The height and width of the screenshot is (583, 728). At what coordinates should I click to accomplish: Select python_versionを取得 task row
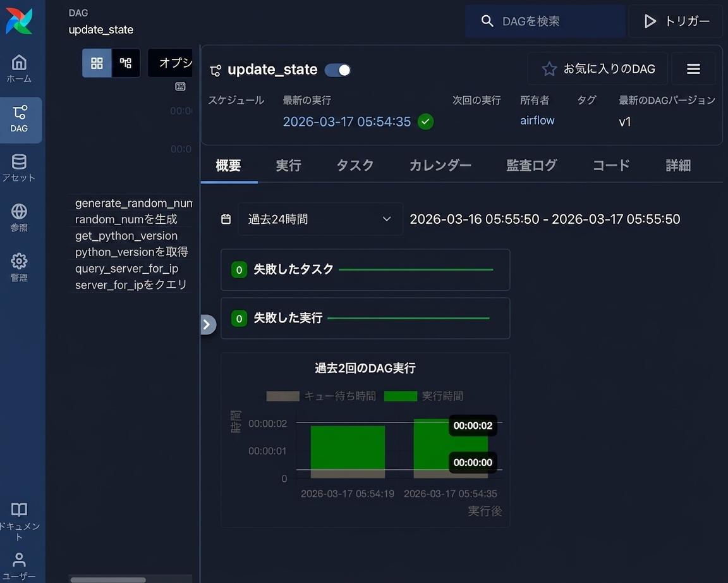point(131,252)
